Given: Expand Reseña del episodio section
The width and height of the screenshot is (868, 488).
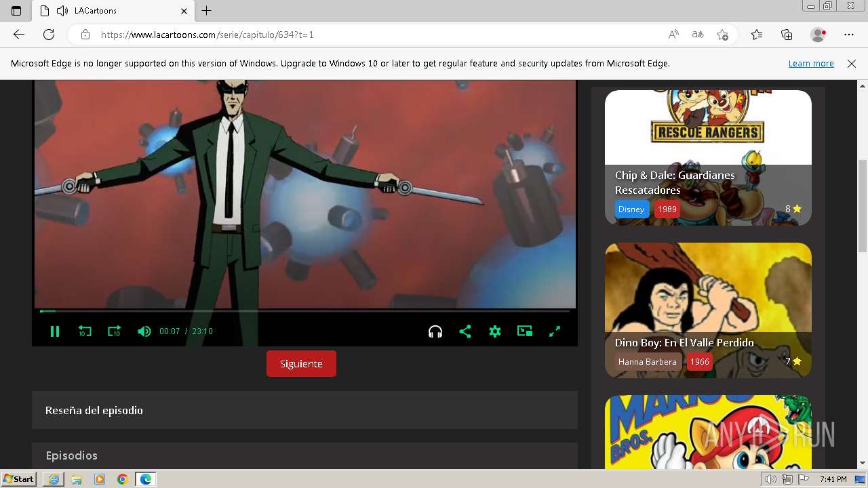Looking at the screenshot, I should pos(304,410).
